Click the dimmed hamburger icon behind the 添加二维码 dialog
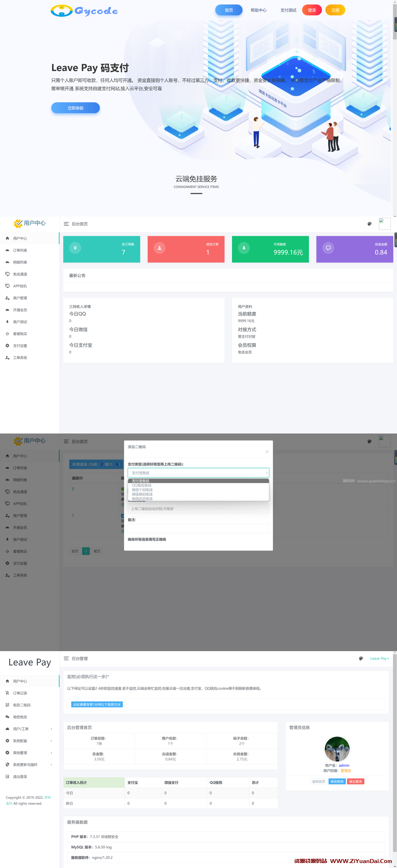The height and width of the screenshot is (868, 397). pos(66,441)
